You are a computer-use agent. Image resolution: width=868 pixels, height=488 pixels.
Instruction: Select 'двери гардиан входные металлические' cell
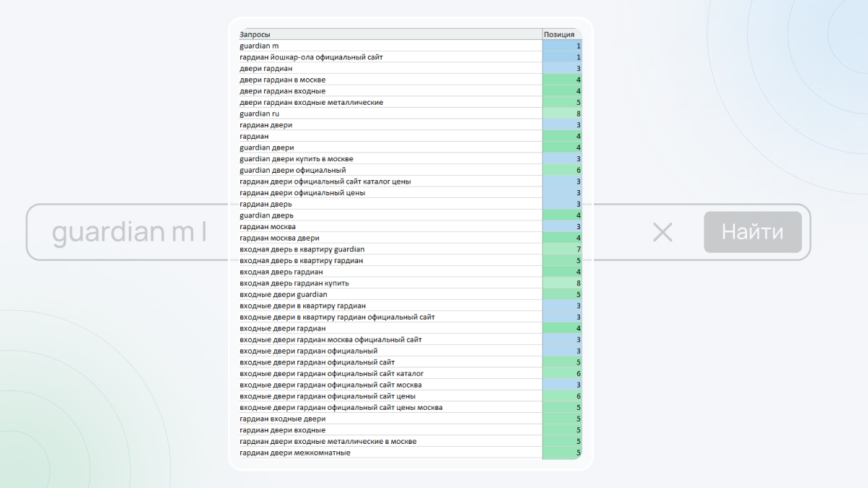pyautogui.click(x=391, y=102)
